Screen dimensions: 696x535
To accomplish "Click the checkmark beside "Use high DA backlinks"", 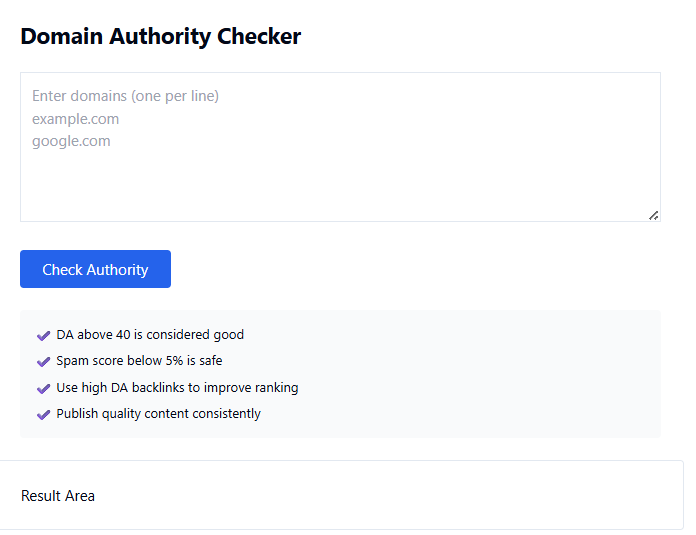I will [x=43, y=388].
